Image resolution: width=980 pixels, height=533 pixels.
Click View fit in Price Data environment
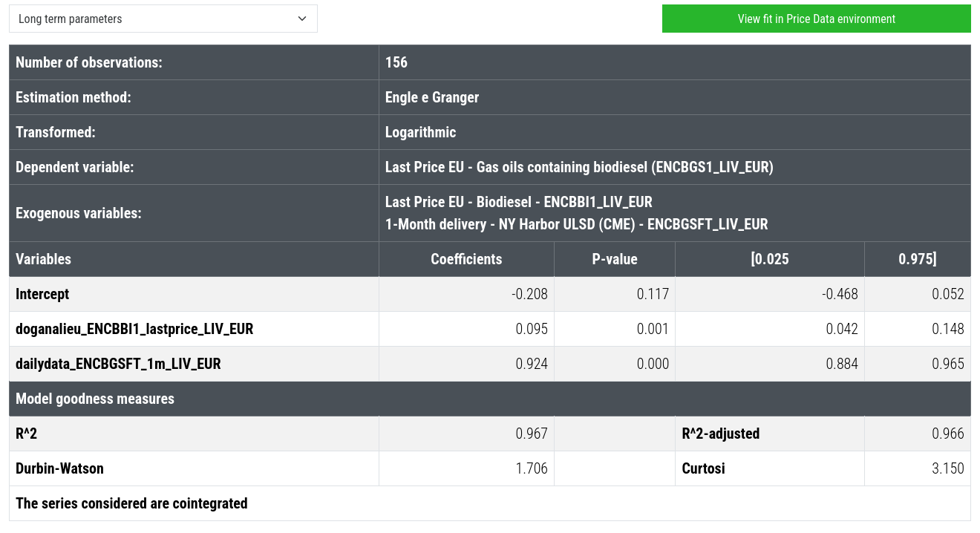816,19
